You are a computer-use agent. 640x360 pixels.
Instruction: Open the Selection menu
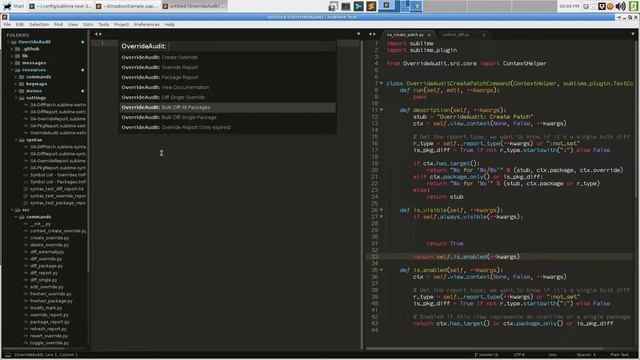[x=39, y=24]
